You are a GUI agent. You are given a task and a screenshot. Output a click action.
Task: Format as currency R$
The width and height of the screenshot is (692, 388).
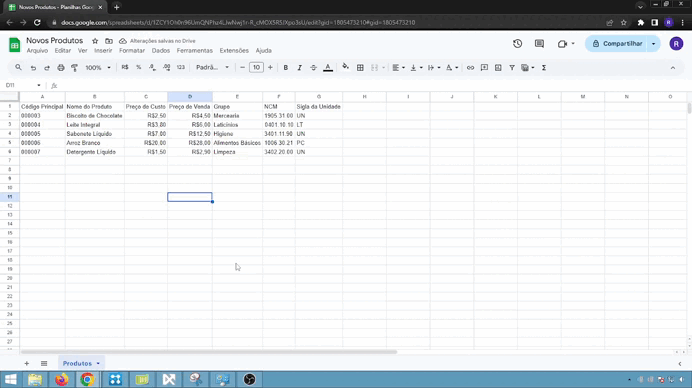(125, 68)
